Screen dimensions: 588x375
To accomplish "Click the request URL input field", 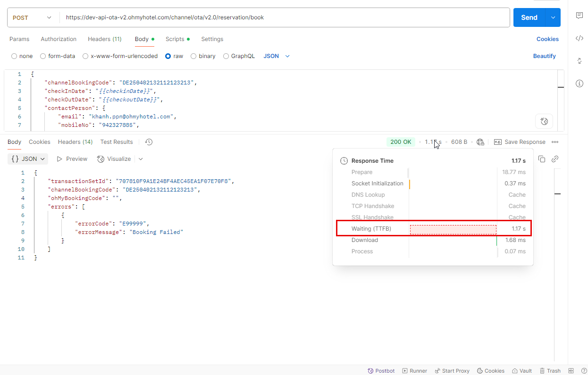I will 283,17.
